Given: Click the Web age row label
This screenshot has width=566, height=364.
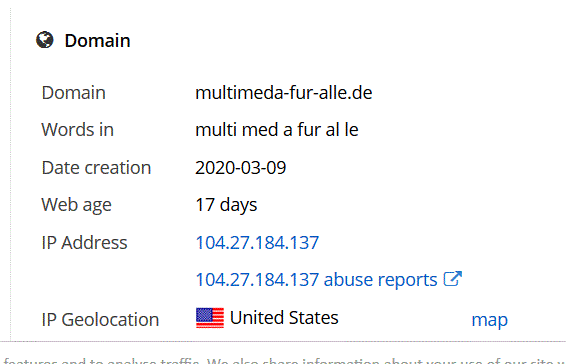Looking at the screenshot, I should (77, 205).
